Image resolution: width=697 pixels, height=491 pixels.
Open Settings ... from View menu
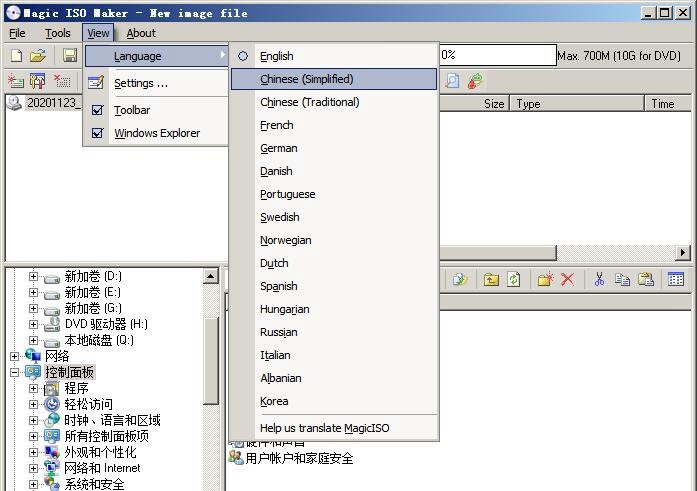click(156, 83)
